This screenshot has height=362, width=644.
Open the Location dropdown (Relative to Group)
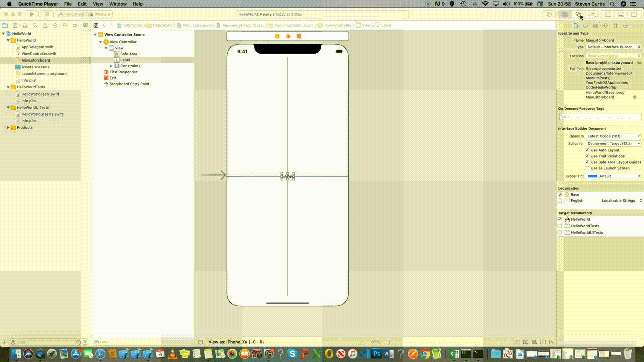[614, 56]
